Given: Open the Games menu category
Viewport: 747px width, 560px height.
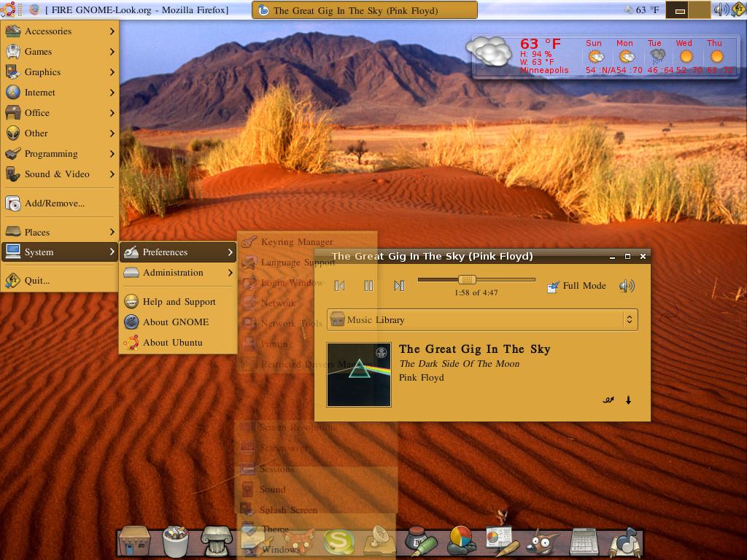Looking at the screenshot, I should click(60, 52).
